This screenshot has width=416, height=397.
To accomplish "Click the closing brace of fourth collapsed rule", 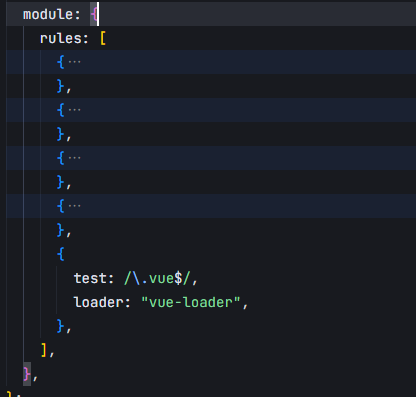I will (61, 230).
